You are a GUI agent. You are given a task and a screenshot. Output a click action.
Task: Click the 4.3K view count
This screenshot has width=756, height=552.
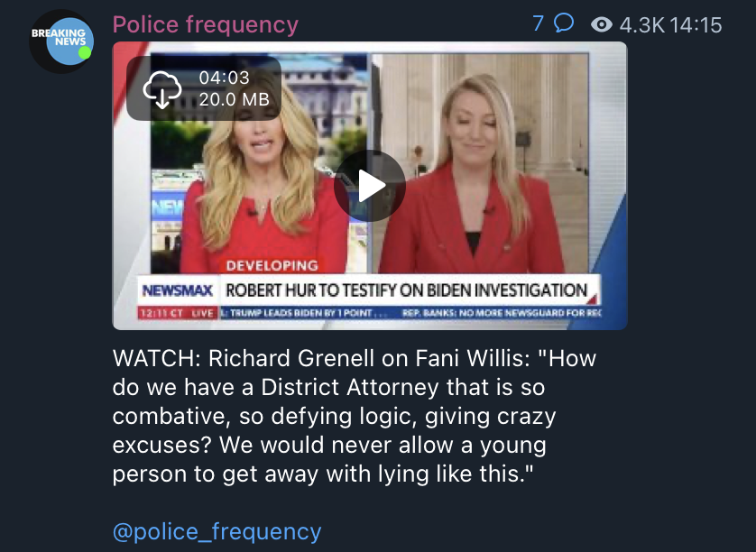click(641, 25)
